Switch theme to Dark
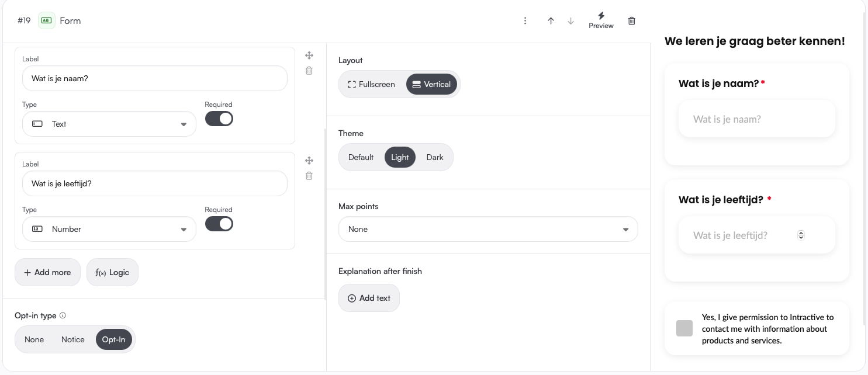Viewport: 868px width, 375px height. click(x=435, y=157)
